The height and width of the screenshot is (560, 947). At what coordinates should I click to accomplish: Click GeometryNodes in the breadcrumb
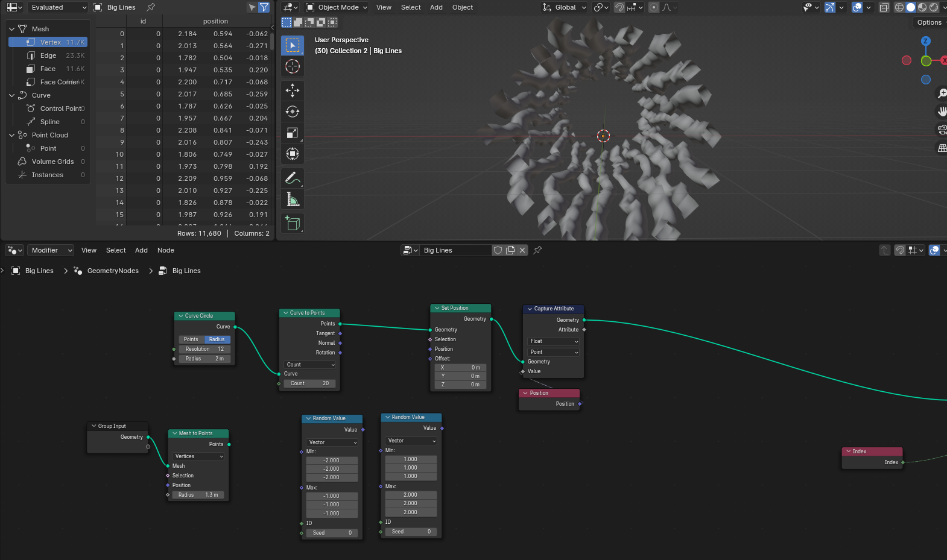(x=113, y=271)
